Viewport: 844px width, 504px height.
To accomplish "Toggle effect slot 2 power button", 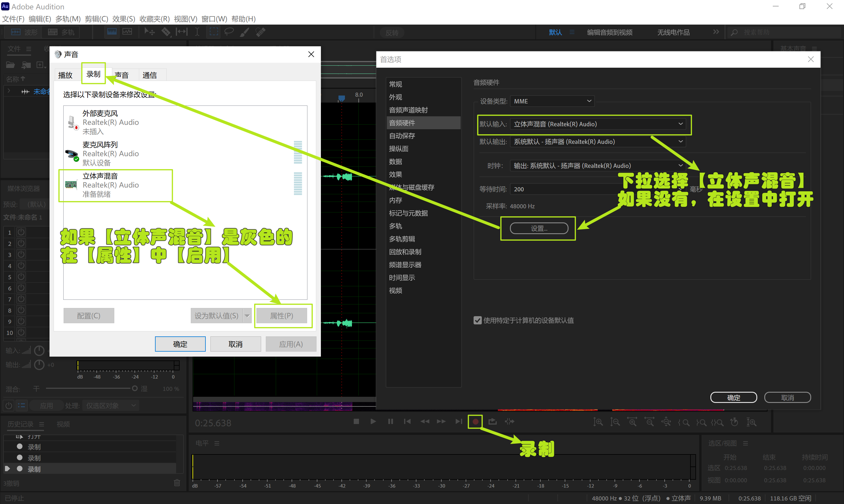I will coord(21,243).
